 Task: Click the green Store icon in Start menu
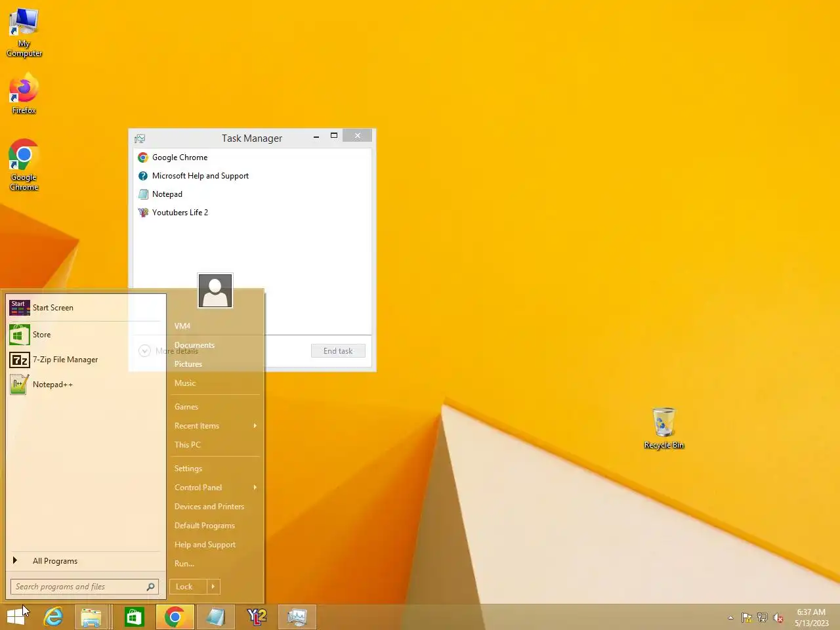19,335
